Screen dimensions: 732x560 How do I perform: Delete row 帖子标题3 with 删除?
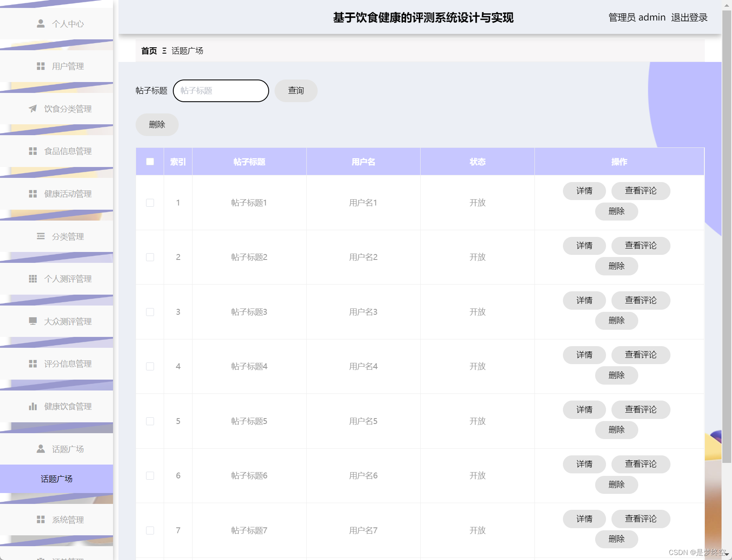(616, 321)
